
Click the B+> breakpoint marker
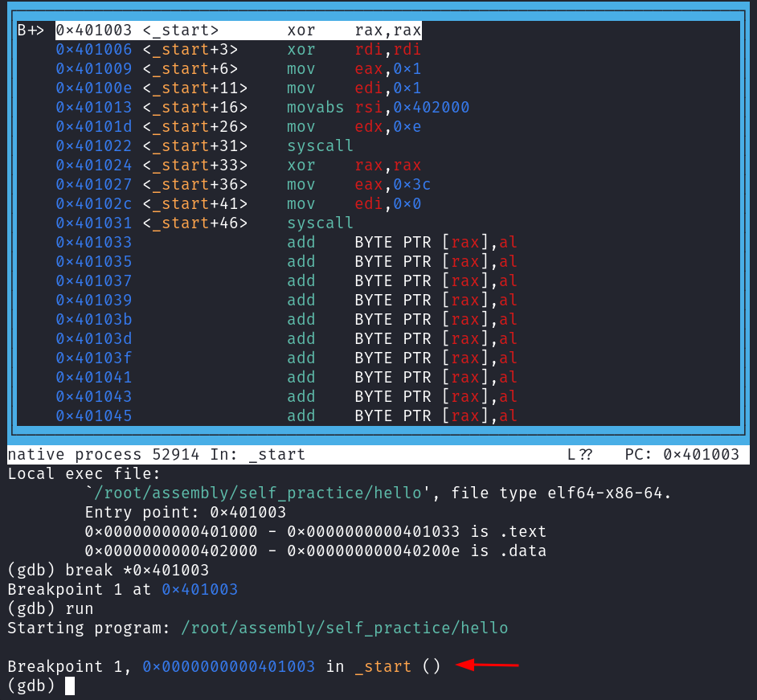pyautogui.click(x=32, y=31)
